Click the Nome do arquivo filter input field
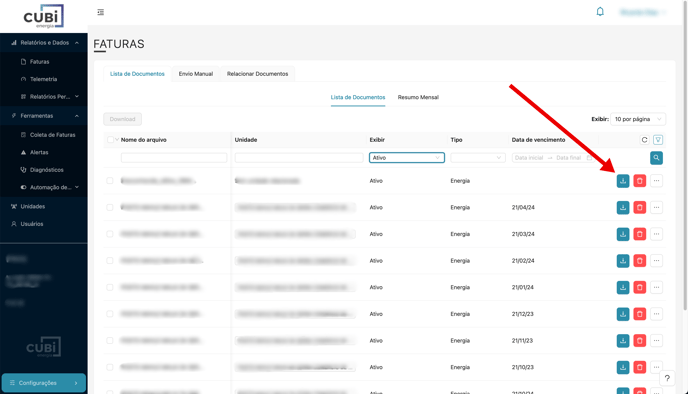This screenshot has height=394, width=688. point(174,158)
